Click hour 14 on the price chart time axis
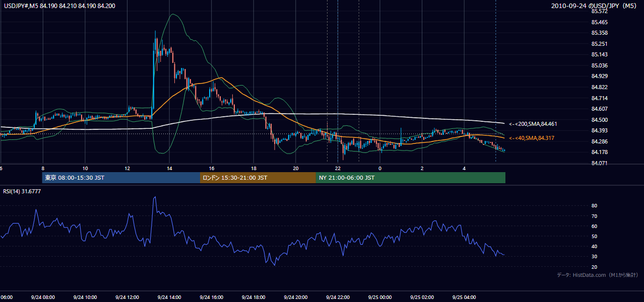The width and height of the screenshot is (644, 302). coord(170,168)
